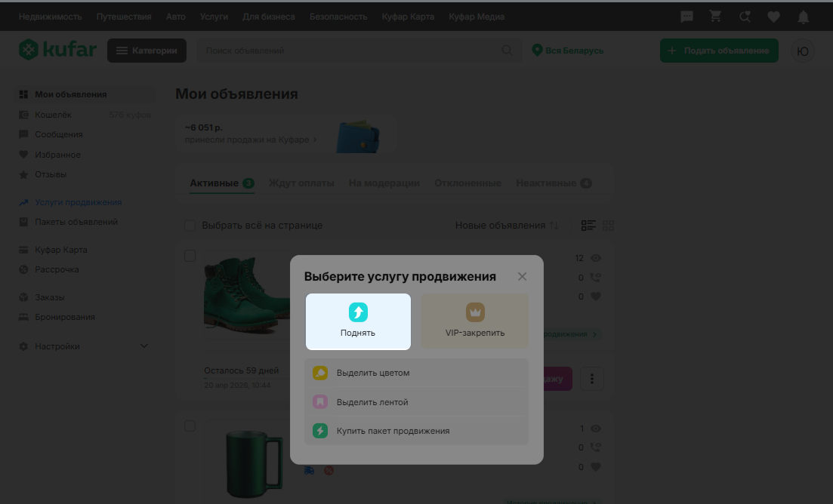Choose the VIP-закрепить promotion option
The height and width of the screenshot is (504, 833).
(x=475, y=321)
